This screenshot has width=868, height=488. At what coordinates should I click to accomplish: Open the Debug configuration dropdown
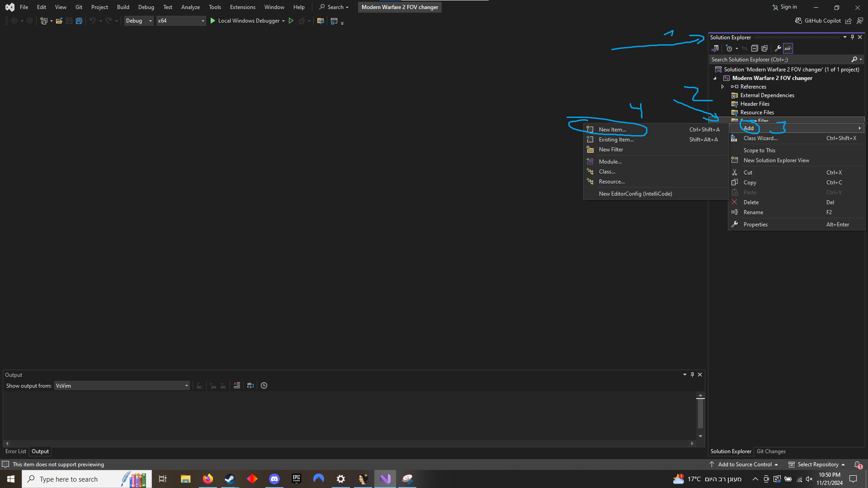pos(139,21)
